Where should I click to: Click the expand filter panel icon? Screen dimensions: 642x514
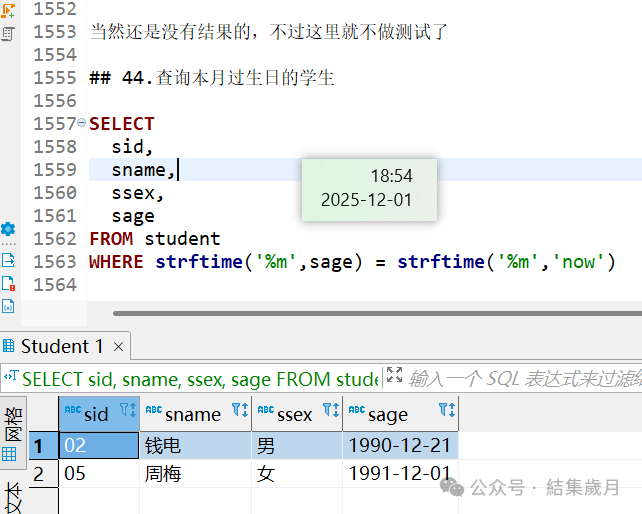point(394,375)
